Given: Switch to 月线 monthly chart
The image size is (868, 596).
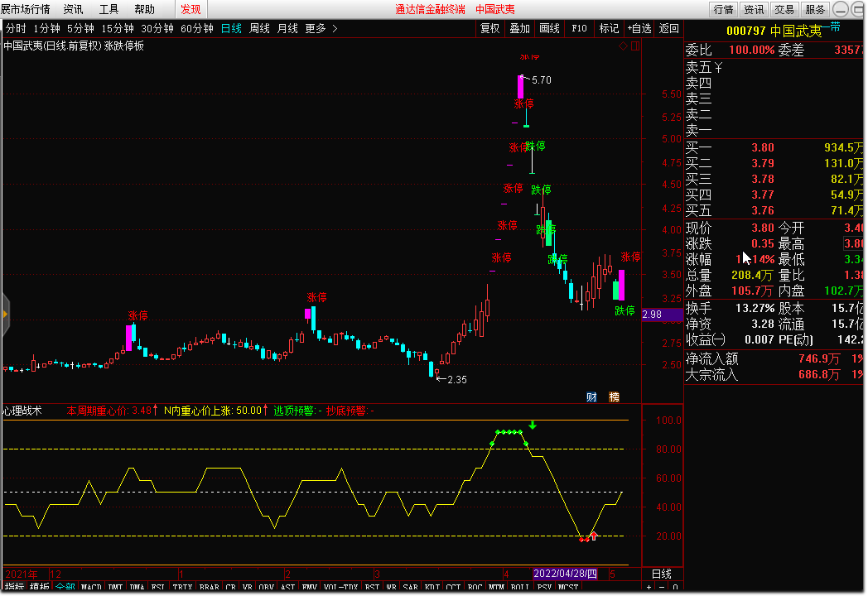Looking at the screenshot, I should point(287,28).
